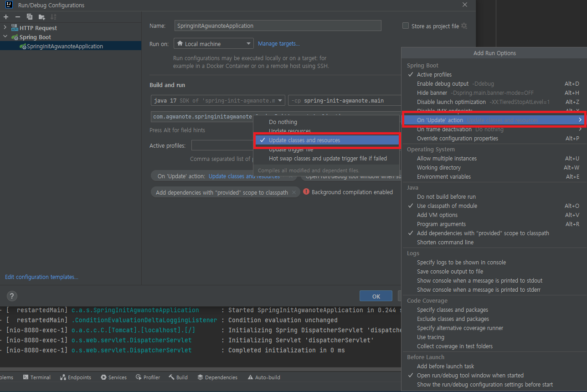
Task: Copy the selected configuration
Action: coord(30,17)
